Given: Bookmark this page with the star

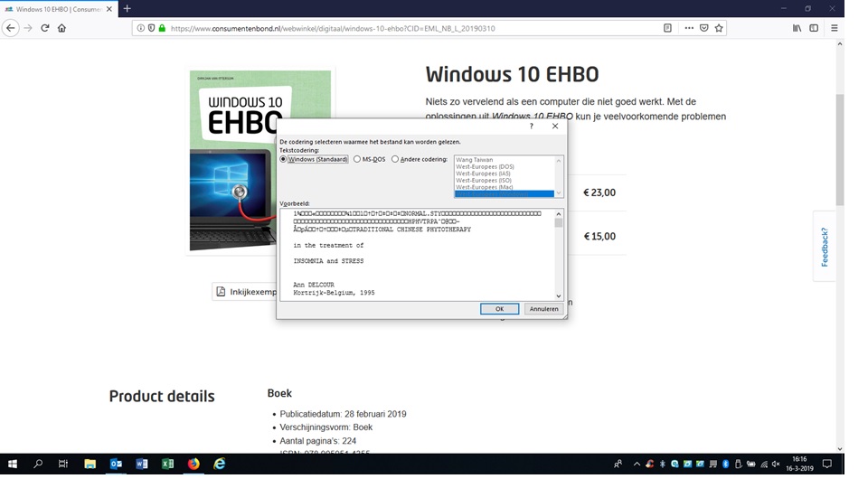Looking at the screenshot, I should point(719,28).
